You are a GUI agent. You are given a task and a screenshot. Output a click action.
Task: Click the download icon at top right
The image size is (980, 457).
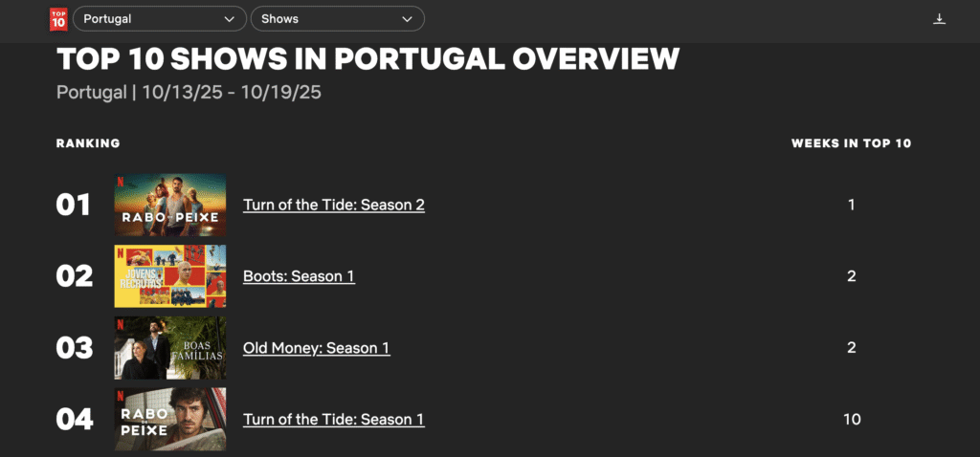(x=939, y=19)
